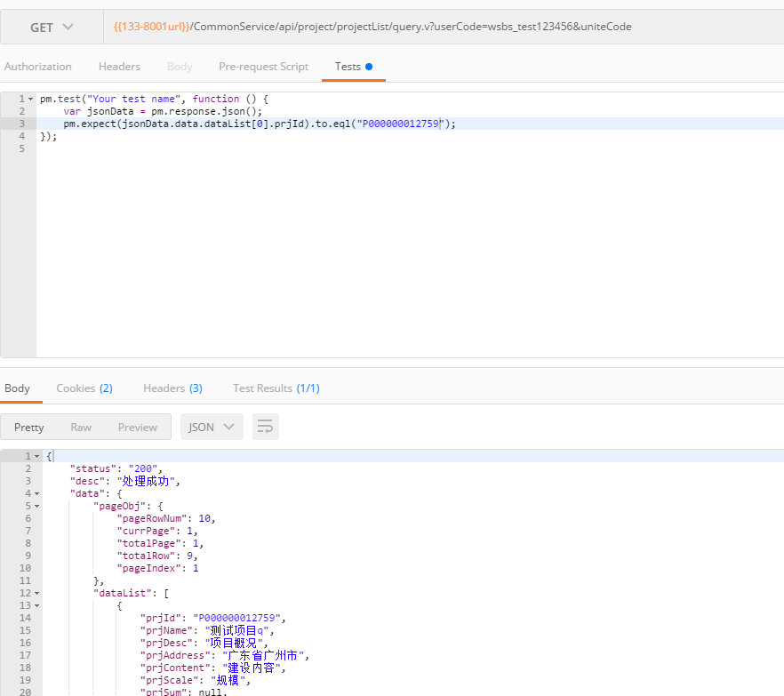This screenshot has height=696, width=784.
Task: Collapse the first dataList item on line 13
Action: (x=37, y=605)
